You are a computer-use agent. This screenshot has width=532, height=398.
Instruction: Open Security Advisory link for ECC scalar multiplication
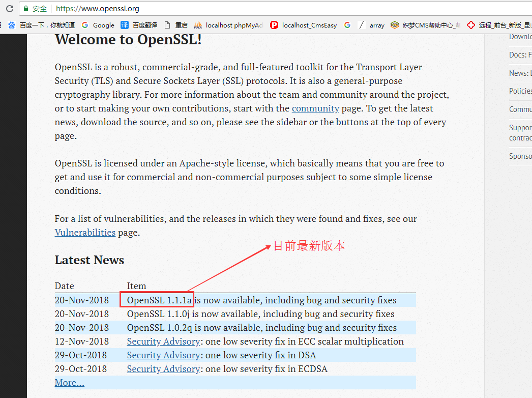[164, 342]
